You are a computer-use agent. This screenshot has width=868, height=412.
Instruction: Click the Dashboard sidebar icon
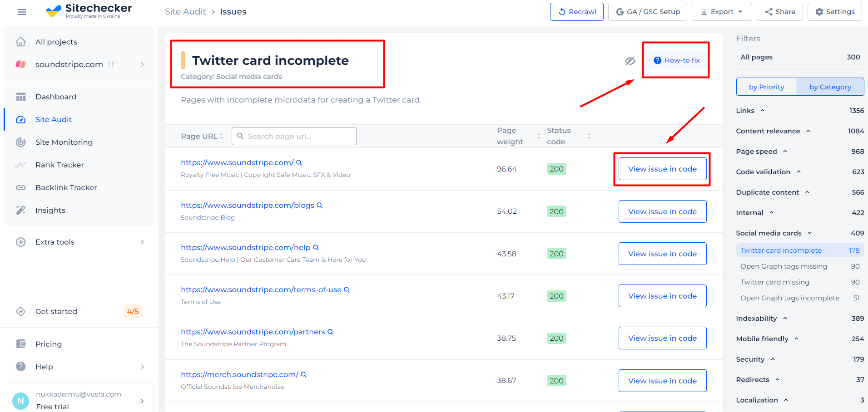[21, 97]
